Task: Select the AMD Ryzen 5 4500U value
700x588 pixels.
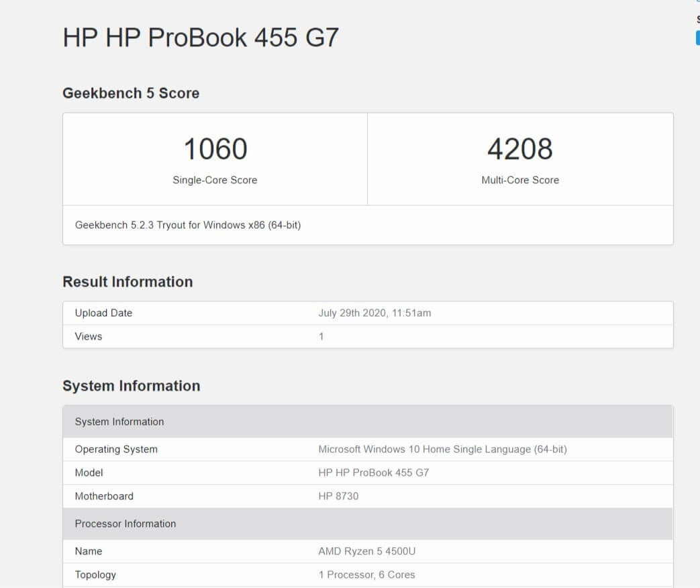Action: coord(367,551)
